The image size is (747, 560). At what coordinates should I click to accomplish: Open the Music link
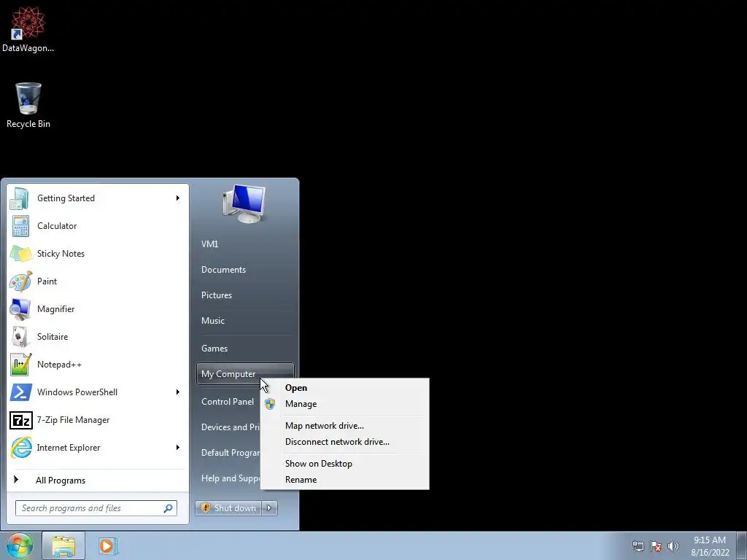(212, 321)
